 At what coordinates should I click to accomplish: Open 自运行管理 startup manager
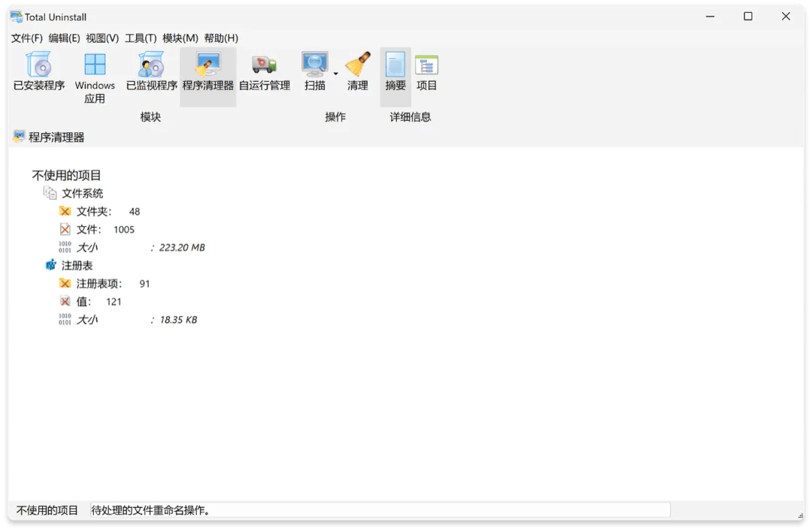pos(264,73)
